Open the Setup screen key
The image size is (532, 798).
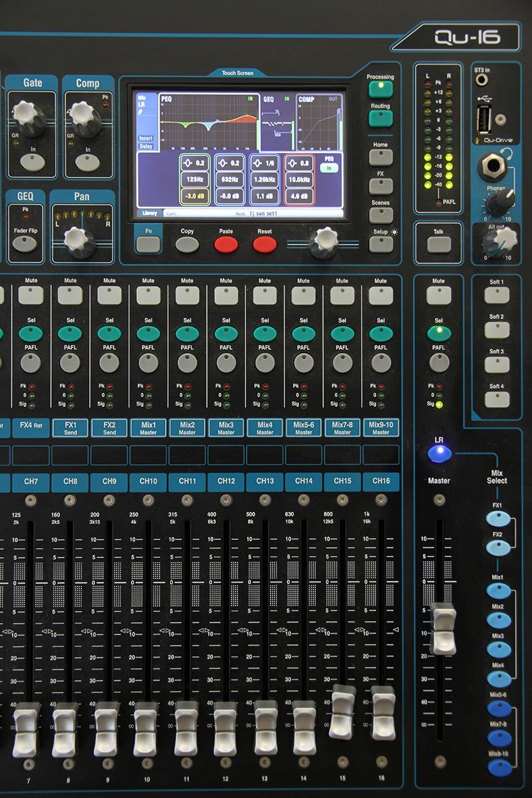(381, 244)
